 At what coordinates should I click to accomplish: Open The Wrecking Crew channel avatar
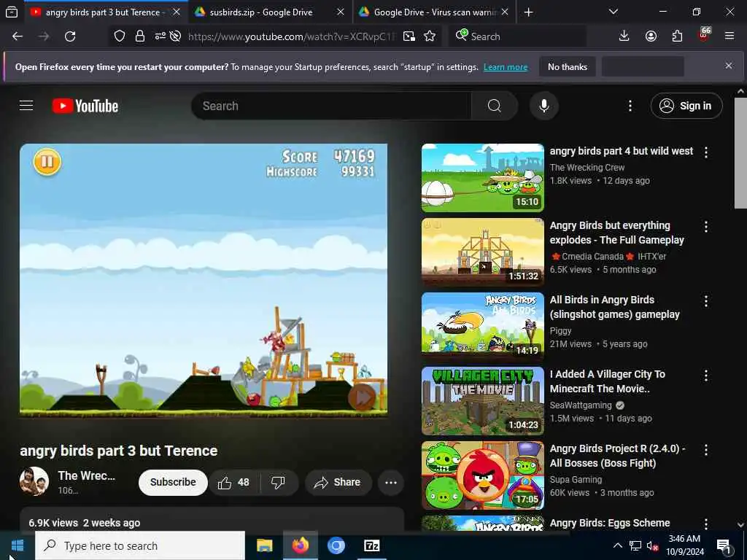coord(34,481)
